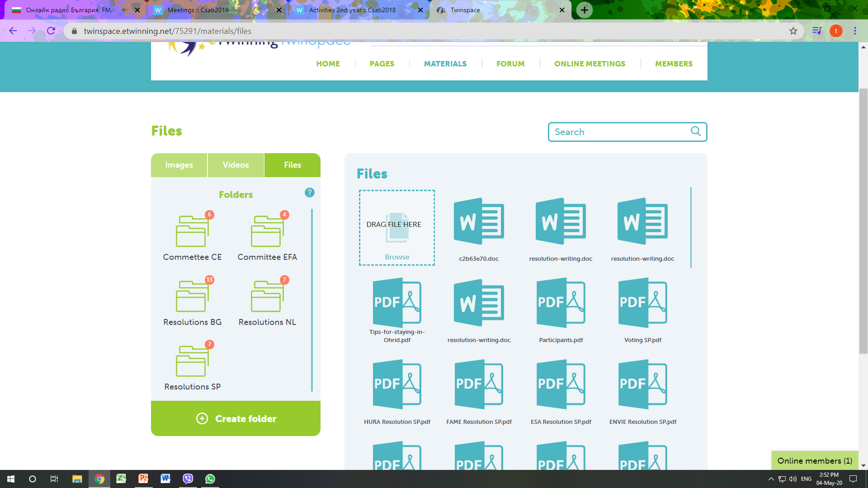
Task: Click the page vertical scrollbar
Action: pyautogui.click(x=863, y=221)
